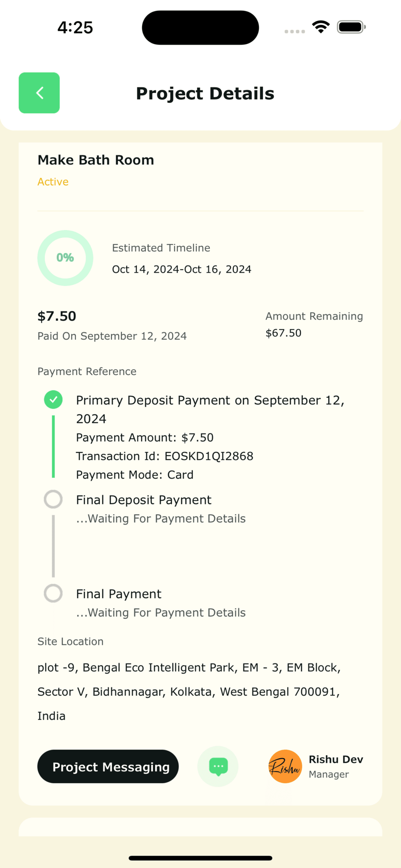Viewport: 401px width, 868px height.
Task: Tap Rishu Dev's orange avatar
Action: (x=285, y=766)
